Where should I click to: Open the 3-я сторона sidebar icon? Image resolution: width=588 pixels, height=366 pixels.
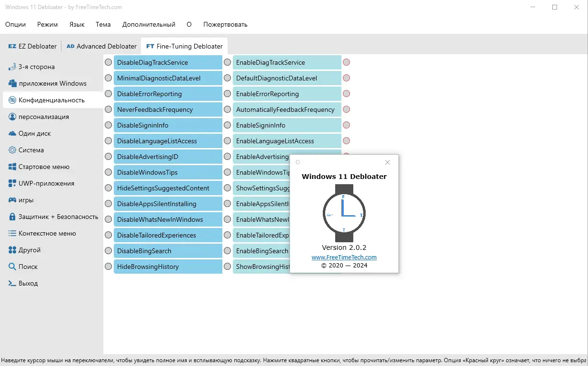tap(12, 67)
